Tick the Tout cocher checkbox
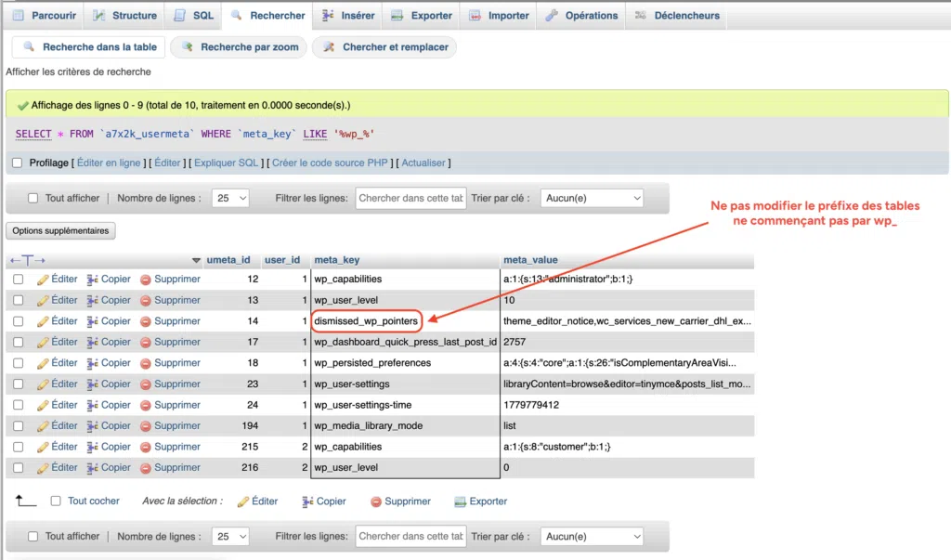 [x=56, y=501]
